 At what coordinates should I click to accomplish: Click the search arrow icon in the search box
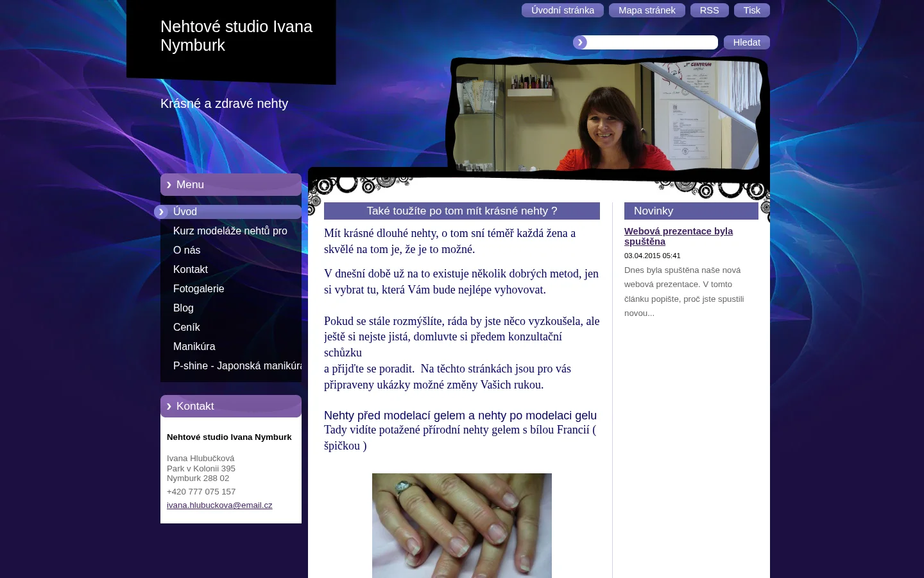(580, 42)
